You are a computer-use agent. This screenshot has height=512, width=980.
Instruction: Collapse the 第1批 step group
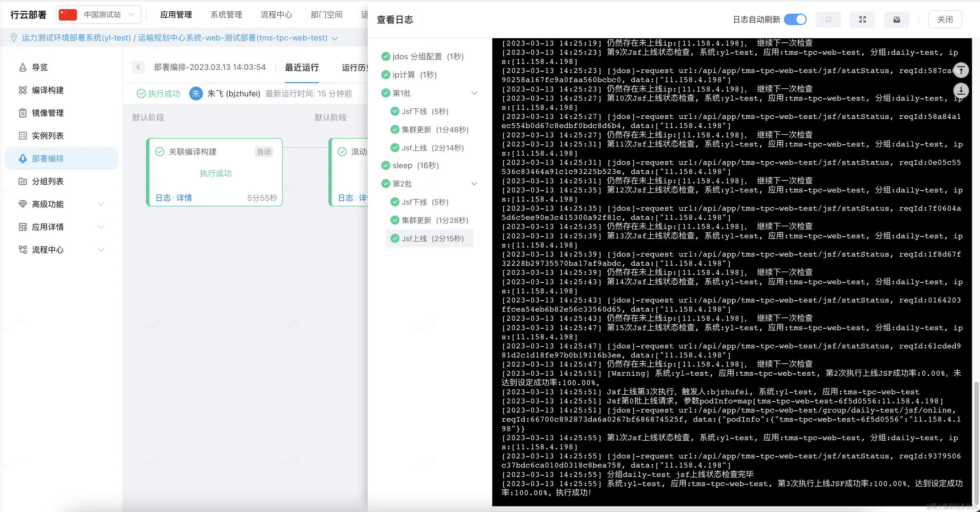click(474, 93)
